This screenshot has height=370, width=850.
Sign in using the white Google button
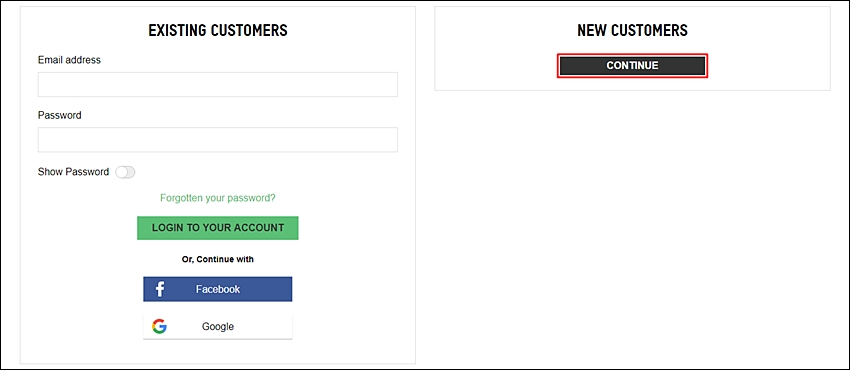(x=218, y=327)
